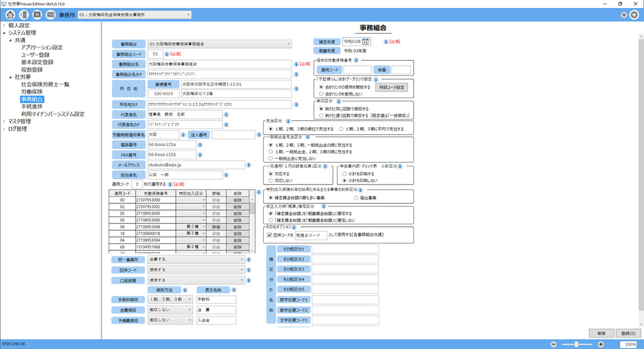
Task: Open アプリケーション設定 in the sidebar
Action: [42, 47]
